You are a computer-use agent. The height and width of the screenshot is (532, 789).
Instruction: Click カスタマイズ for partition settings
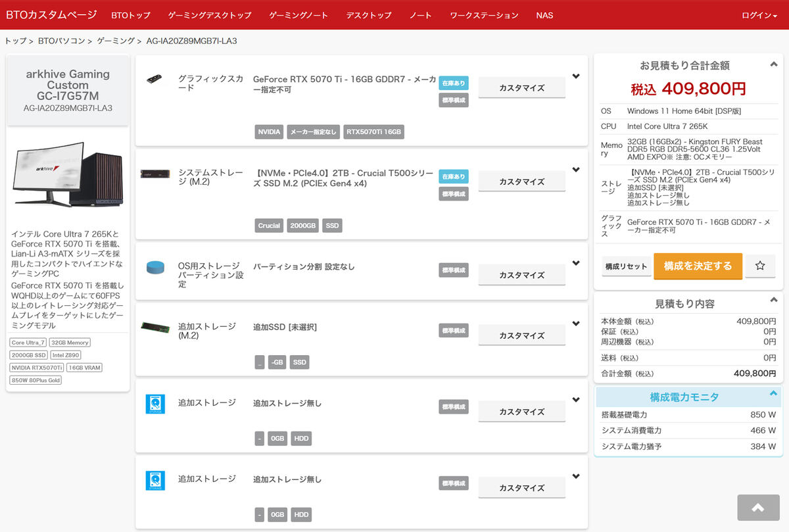click(521, 275)
